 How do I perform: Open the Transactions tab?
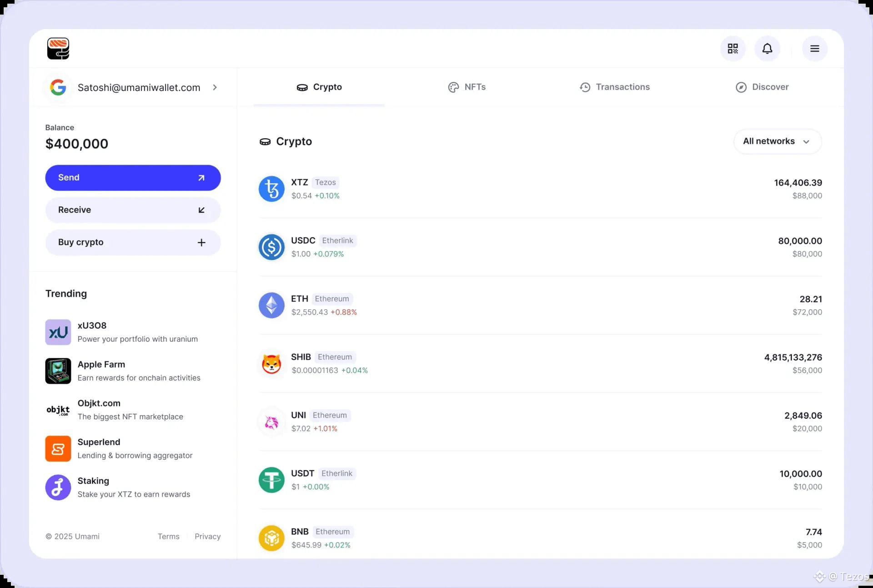point(614,87)
